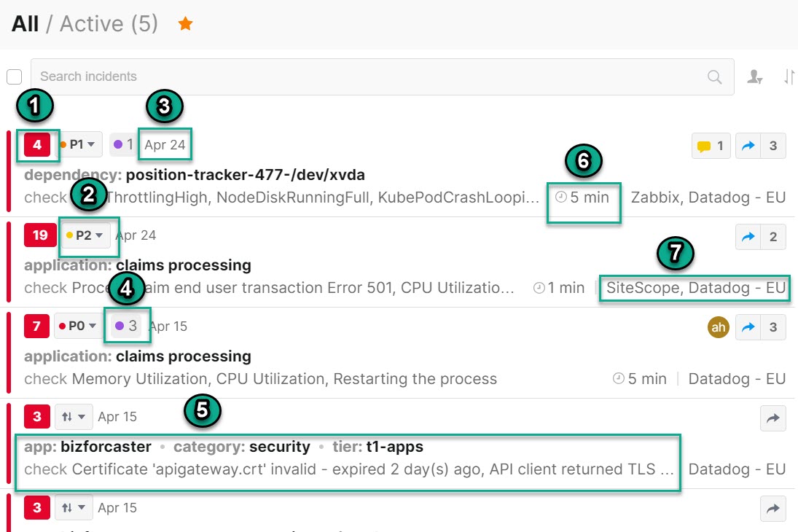Open the yellow comment bubble with 1

pyautogui.click(x=710, y=146)
